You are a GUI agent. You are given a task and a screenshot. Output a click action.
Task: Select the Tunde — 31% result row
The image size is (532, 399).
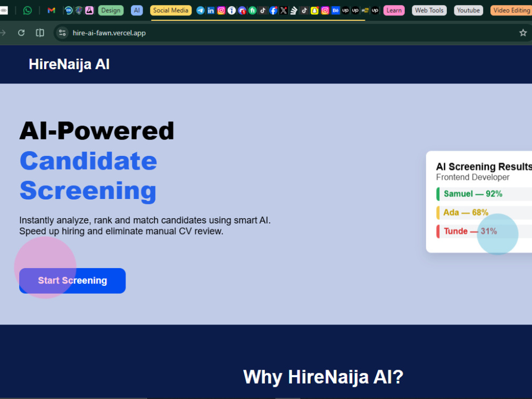[x=484, y=231]
